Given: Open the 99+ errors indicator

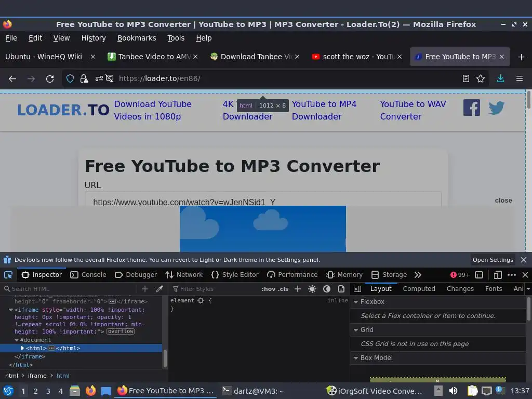Looking at the screenshot, I should (x=460, y=275).
